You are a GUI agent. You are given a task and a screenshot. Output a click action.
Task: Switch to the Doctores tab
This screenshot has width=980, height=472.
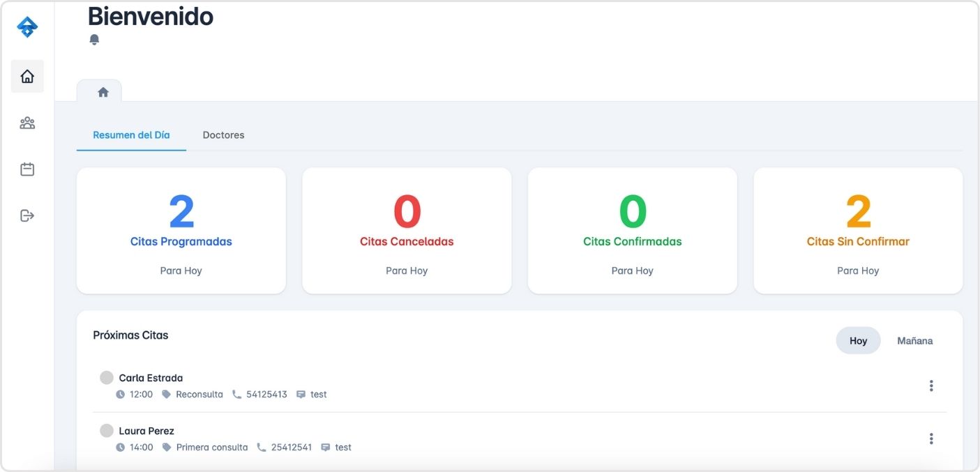(x=223, y=135)
